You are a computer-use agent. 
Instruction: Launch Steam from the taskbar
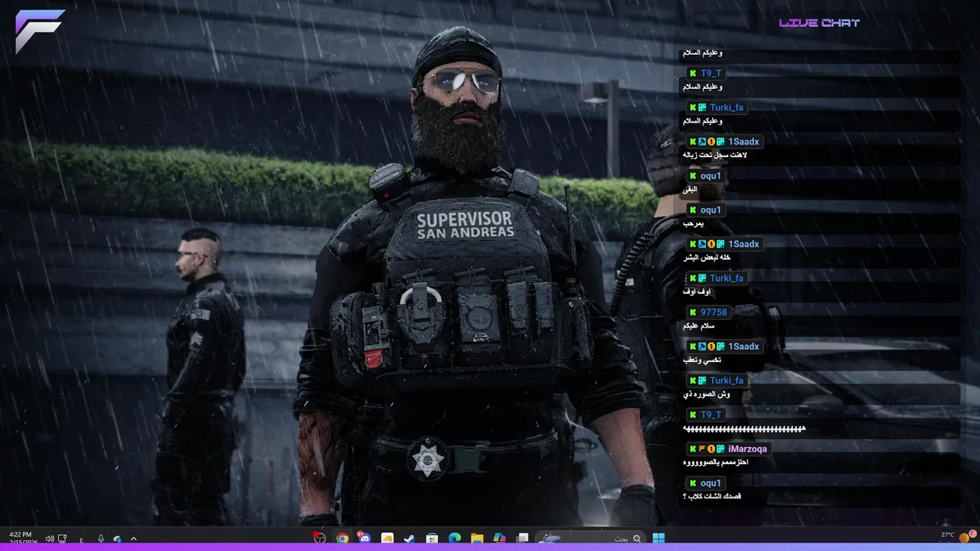409,539
